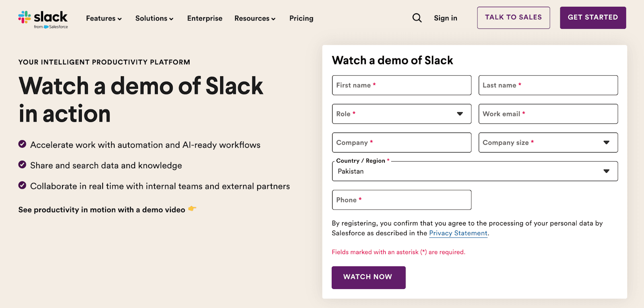Expand the Resources menu

pos(255,19)
